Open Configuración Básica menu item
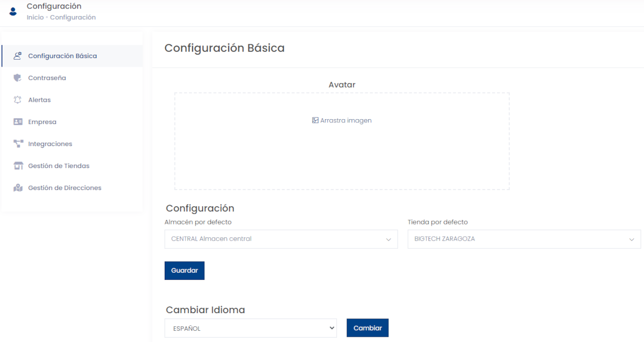This screenshot has height=342, width=644. tap(72, 56)
